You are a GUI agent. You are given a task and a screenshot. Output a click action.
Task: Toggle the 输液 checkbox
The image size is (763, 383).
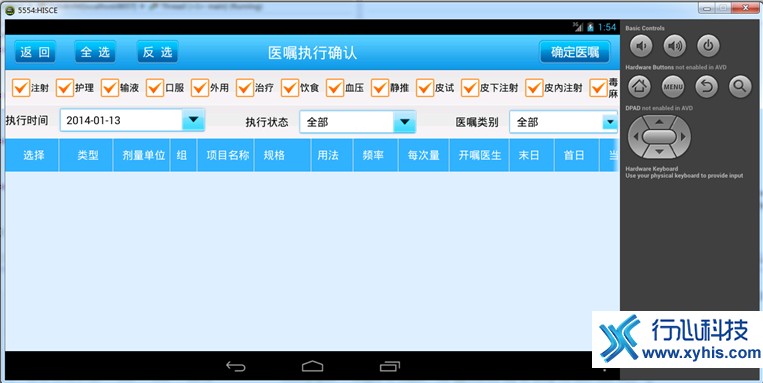110,88
